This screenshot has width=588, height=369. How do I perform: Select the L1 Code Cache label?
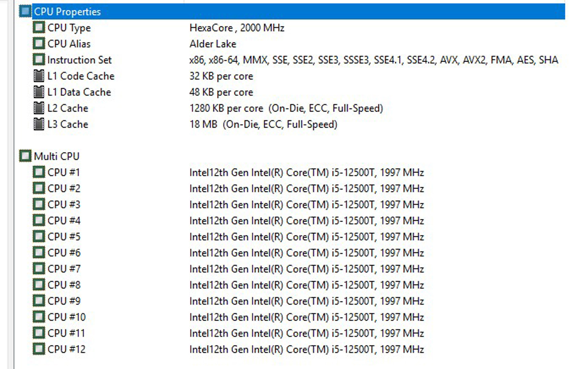click(x=81, y=76)
